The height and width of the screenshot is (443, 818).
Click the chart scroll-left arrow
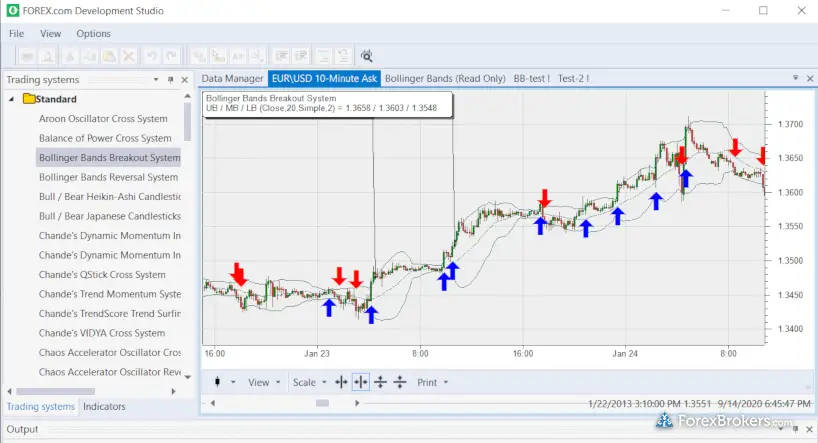[213, 403]
